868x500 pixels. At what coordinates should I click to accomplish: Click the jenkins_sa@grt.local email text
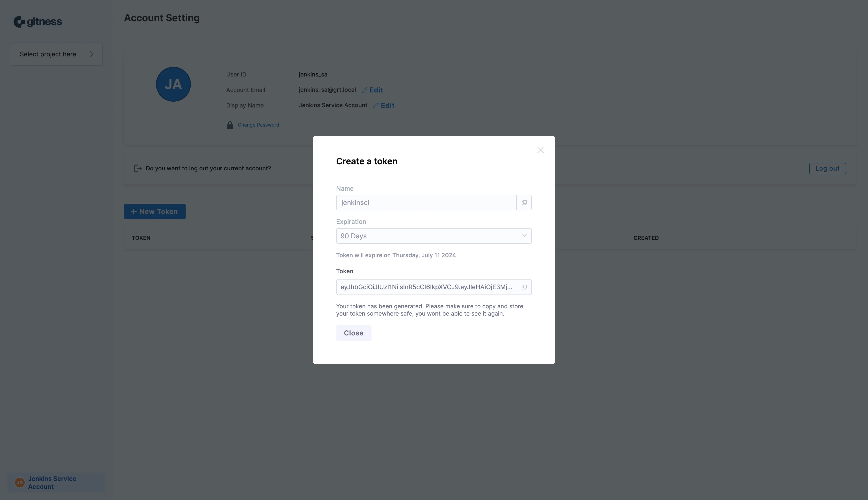327,90
